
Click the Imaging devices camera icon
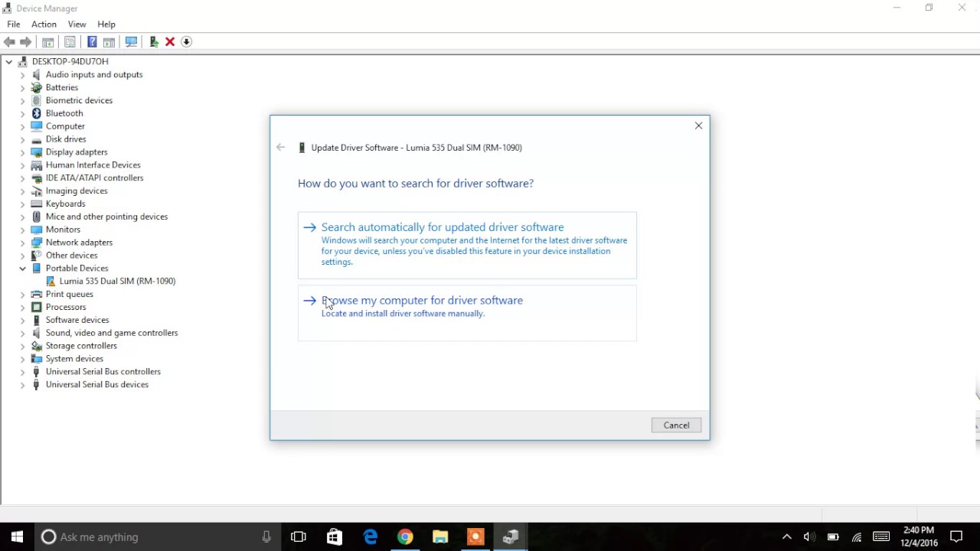pos(36,191)
